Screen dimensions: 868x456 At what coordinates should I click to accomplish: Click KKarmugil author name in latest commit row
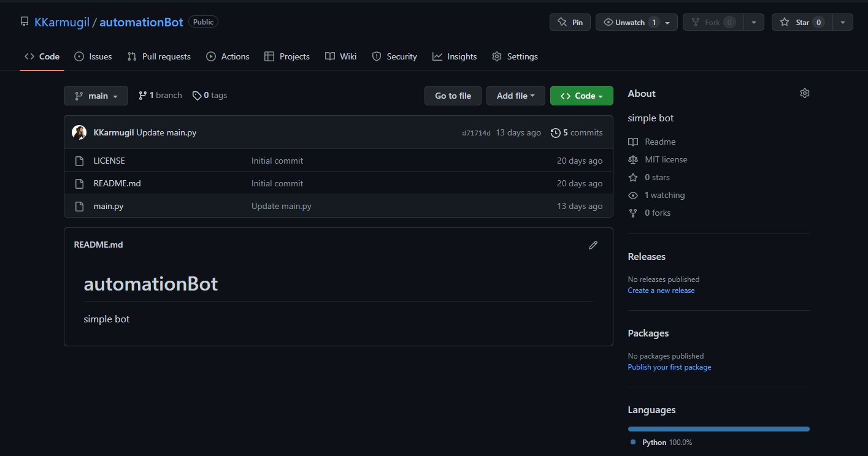click(113, 132)
